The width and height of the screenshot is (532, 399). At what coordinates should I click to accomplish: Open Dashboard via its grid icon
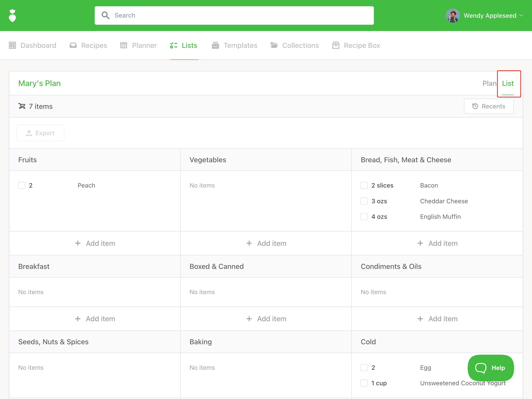pos(12,45)
